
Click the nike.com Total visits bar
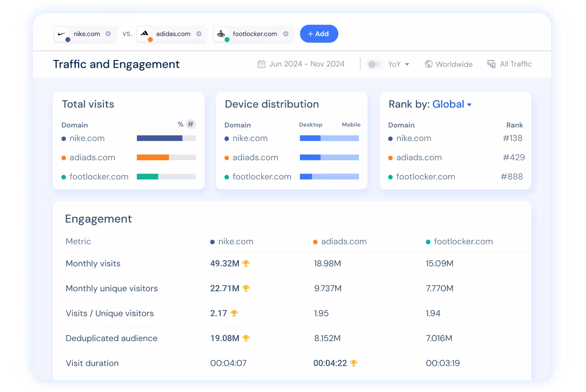[160, 138]
